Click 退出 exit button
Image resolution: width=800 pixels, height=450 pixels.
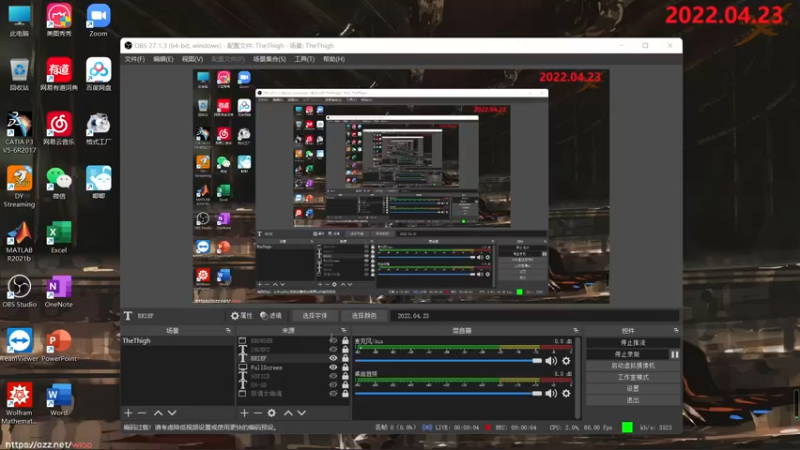(x=633, y=401)
